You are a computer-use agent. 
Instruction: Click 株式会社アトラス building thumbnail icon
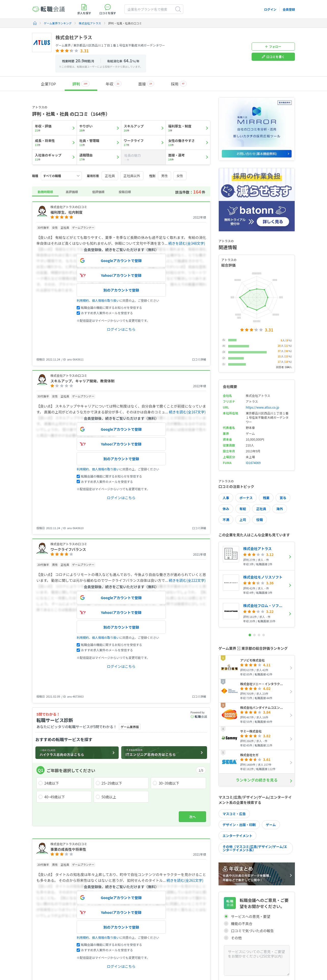tap(231, 554)
